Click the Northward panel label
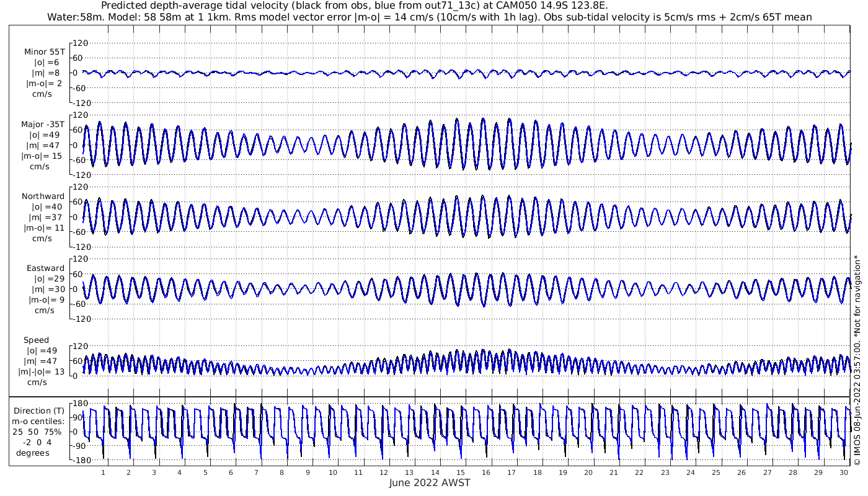 pyautogui.click(x=43, y=196)
